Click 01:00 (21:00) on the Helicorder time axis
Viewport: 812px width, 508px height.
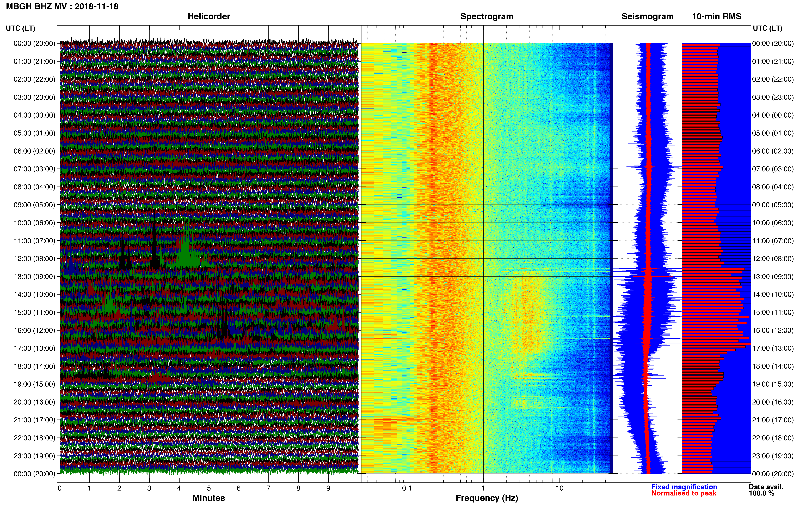coord(34,62)
